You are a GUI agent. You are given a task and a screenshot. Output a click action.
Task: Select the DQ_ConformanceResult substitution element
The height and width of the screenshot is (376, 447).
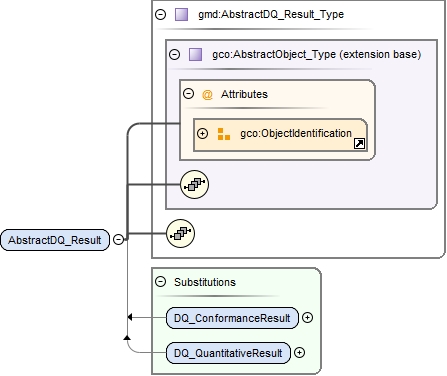(x=232, y=318)
